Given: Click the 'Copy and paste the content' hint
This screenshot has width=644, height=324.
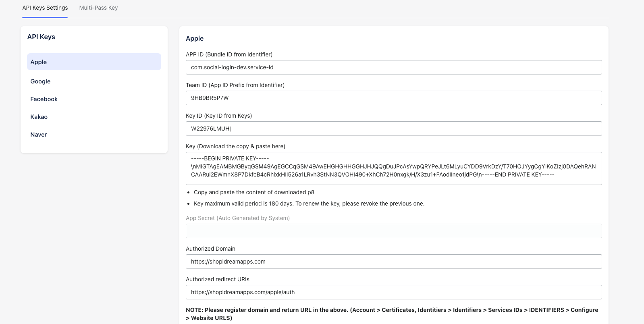Looking at the screenshot, I should (254, 192).
